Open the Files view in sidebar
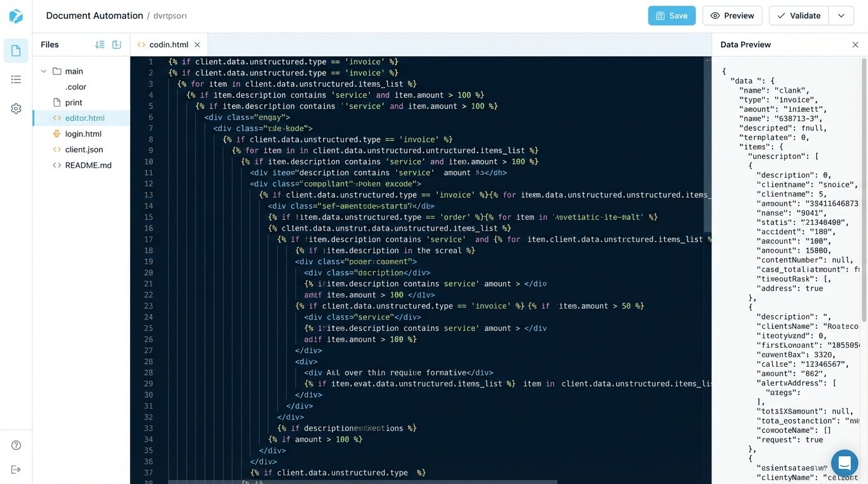This screenshot has width=868, height=484. pyautogui.click(x=16, y=50)
